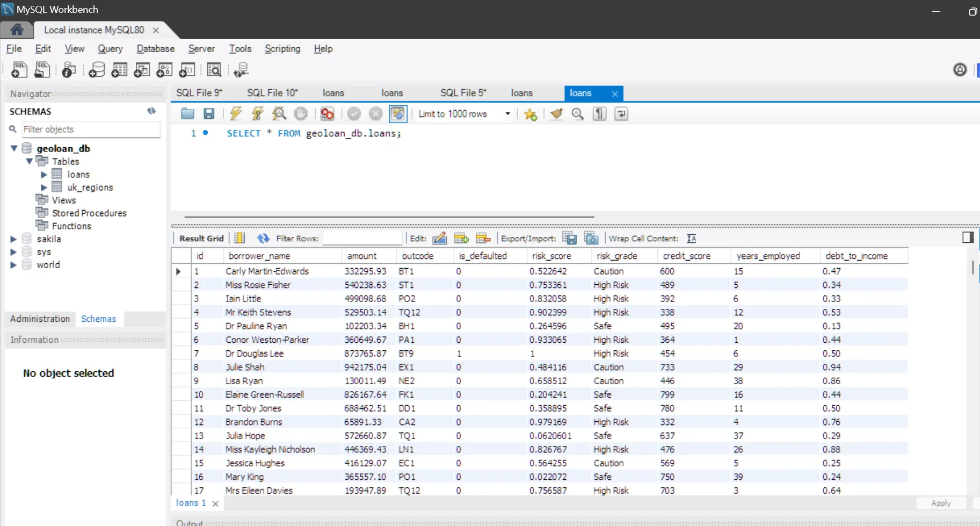Switch to the Administration navigator tab
Image resolution: width=980 pixels, height=526 pixels.
click(x=40, y=319)
